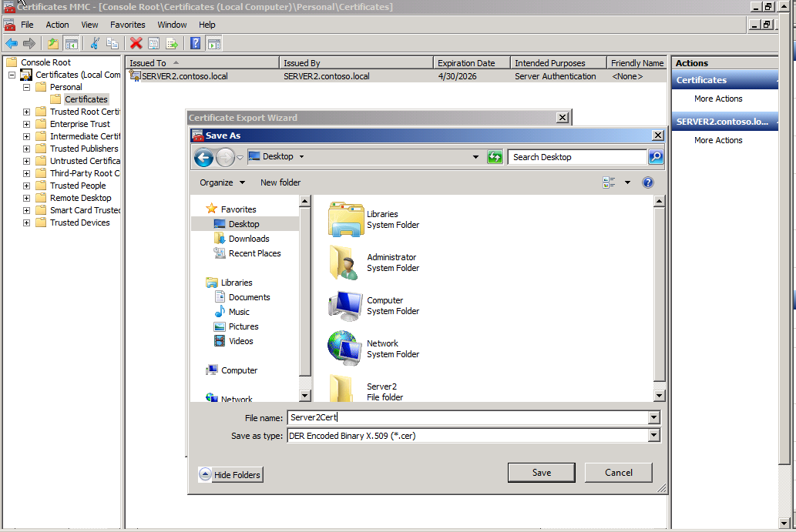796x532 pixels.
Task: Select the Network system folder icon
Action: pyautogui.click(x=344, y=349)
